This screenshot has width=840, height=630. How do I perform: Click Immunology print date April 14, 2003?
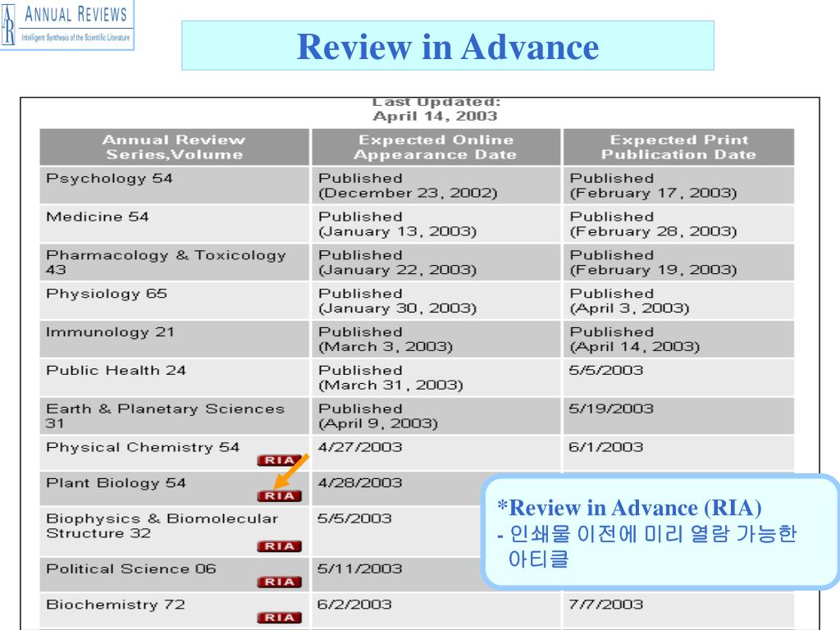(x=634, y=347)
